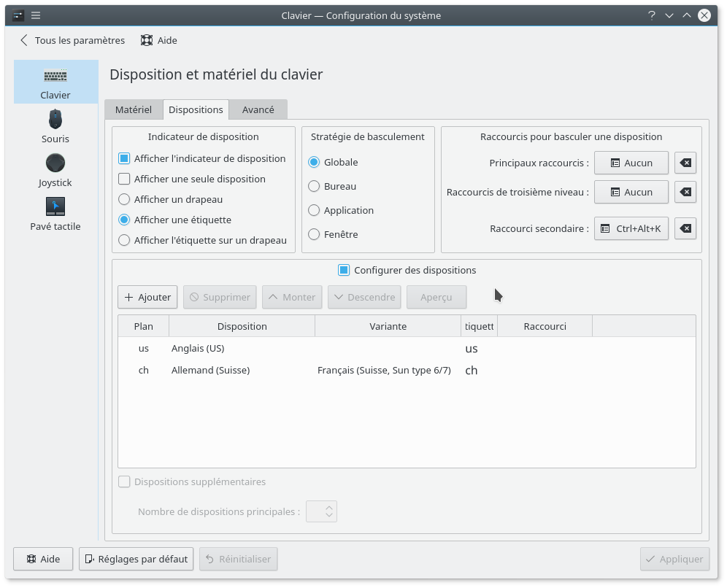Clear the Raccourci secondaire shortcut
Viewport: 727px width, 588px height.
coord(685,228)
